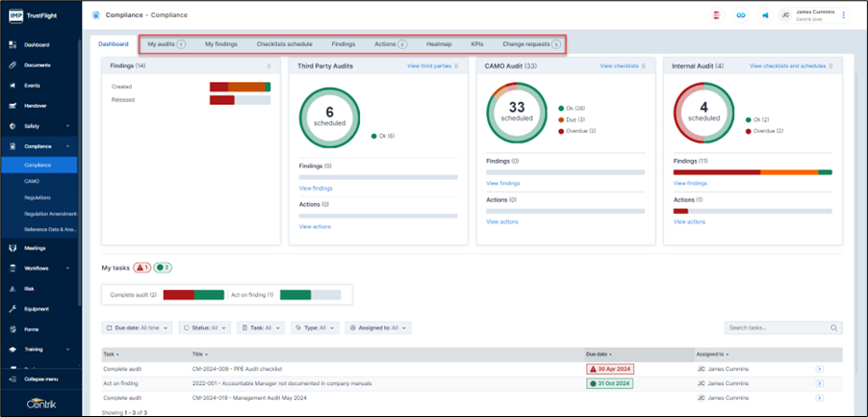Open the Due date filter dropdown
868x417 pixels.
(x=137, y=328)
